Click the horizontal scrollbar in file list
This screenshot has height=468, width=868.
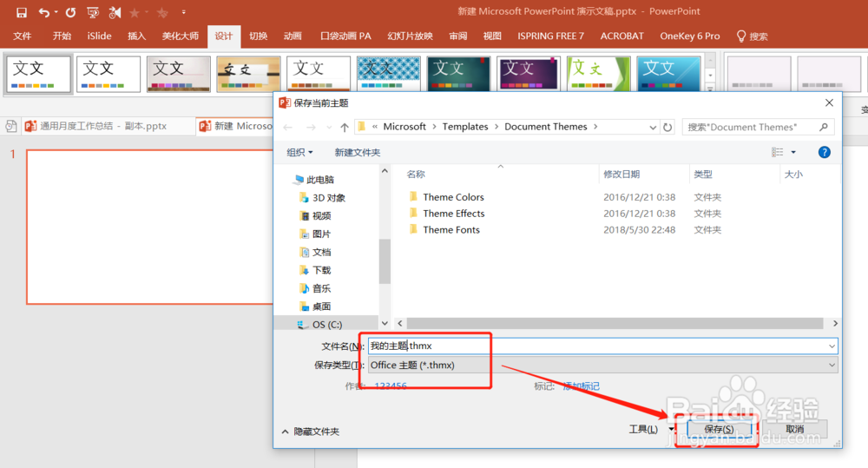(x=615, y=323)
